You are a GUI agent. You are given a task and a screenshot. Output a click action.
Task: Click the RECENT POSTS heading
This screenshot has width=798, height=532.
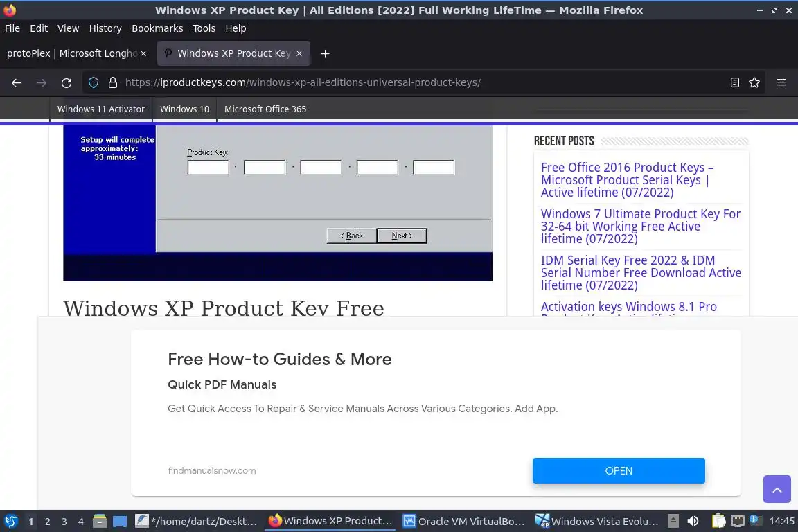tap(564, 141)
